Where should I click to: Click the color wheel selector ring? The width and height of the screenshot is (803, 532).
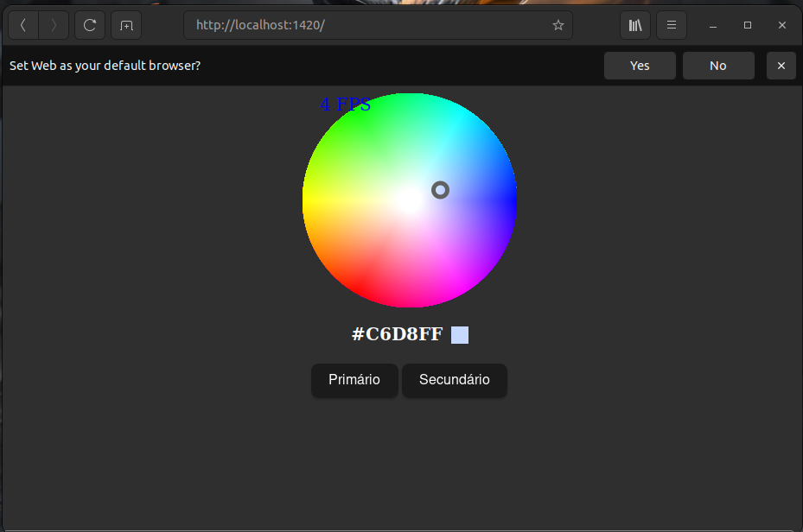coord(440,190)
